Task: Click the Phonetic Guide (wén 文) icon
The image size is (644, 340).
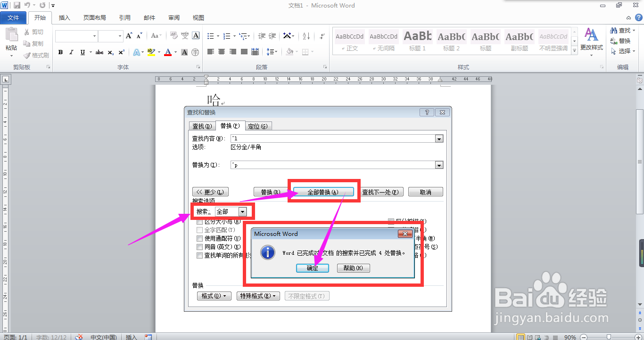Action: click(185, 36)
